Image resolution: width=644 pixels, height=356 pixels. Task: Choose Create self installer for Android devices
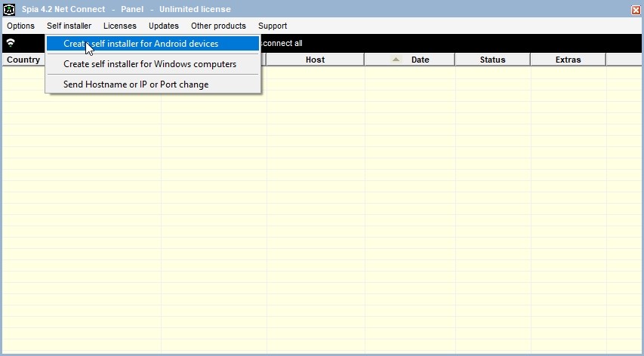click(153, 44)
